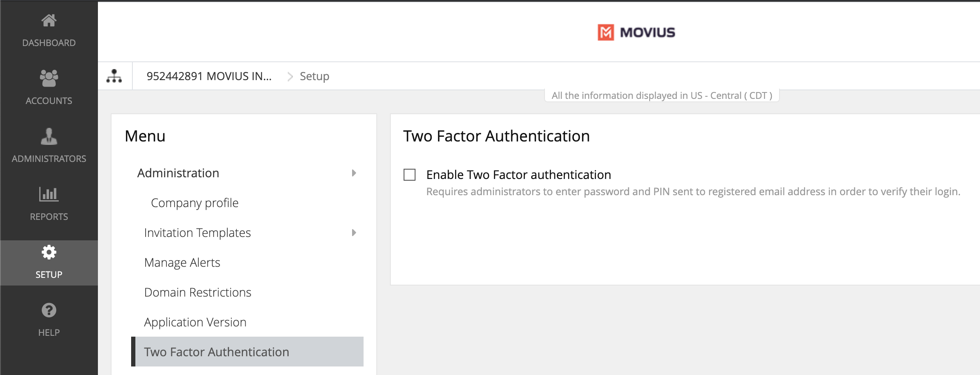Click the breadcrumb chevron before Setup

(x=290, y=76)
